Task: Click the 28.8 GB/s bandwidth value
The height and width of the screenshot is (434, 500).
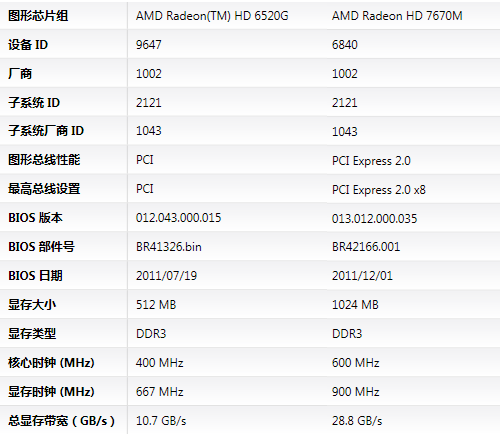Action: click(x=357, y=421)
